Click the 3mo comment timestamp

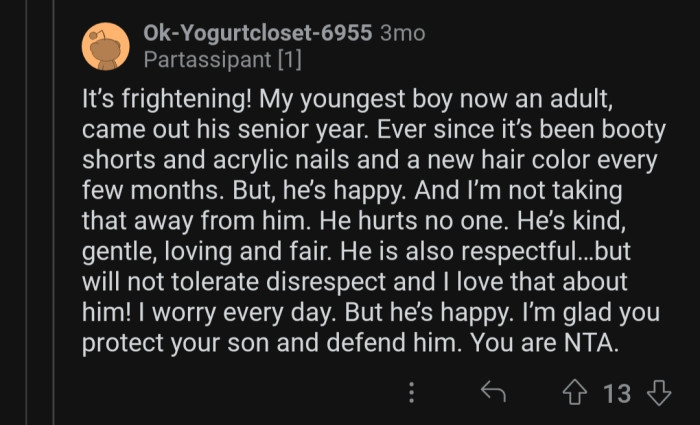point(402,33)
